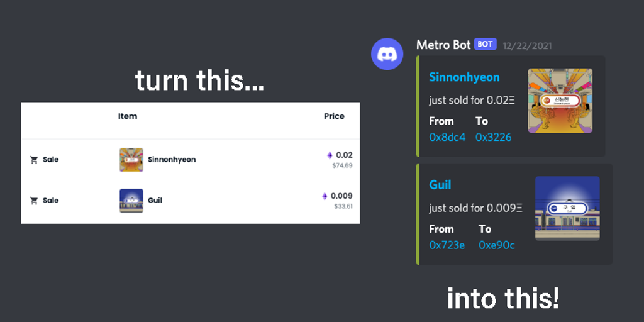The height and width of the screenshot is (322, 644).
Task: Click the shopping cart icon beside Guil sale
Action: tap(34, 201)
